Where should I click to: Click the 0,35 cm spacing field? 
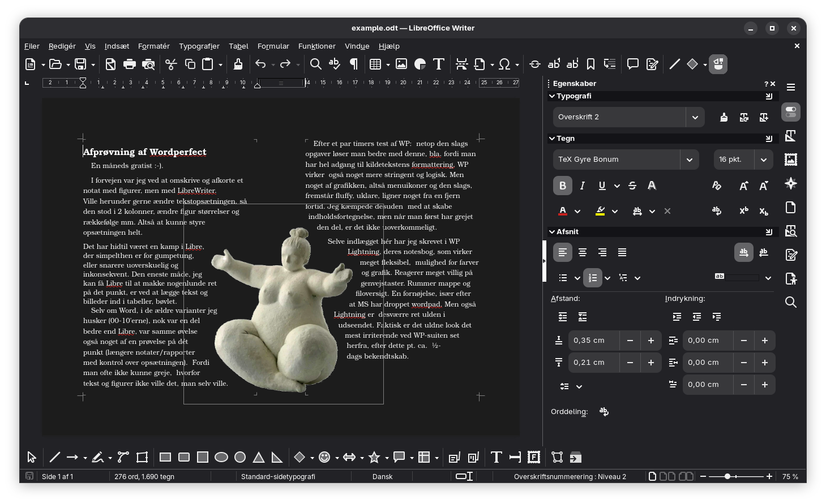point(593,341)
